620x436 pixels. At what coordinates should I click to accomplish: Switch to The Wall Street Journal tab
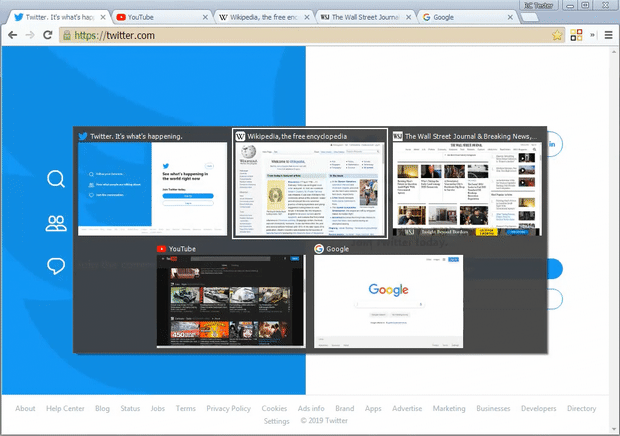point(366,17)
